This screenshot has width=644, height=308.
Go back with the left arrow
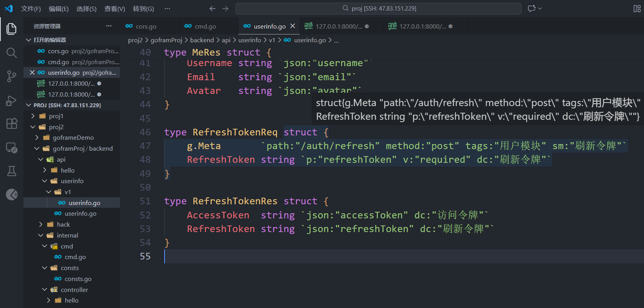click(x=212, y=9)
